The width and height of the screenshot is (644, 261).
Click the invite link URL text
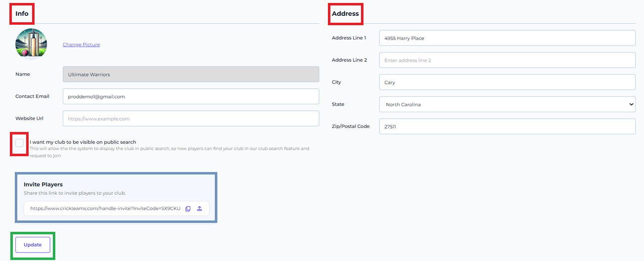tap(105, 209)
